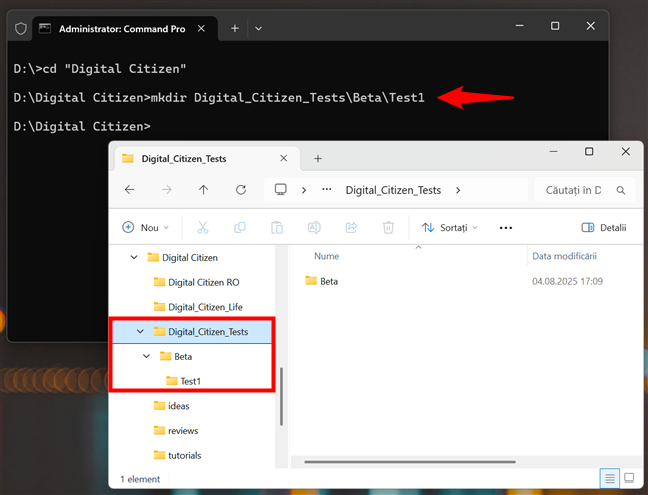
Task: Open terminal tab dropdown arrow
Action: click(259, 28)
